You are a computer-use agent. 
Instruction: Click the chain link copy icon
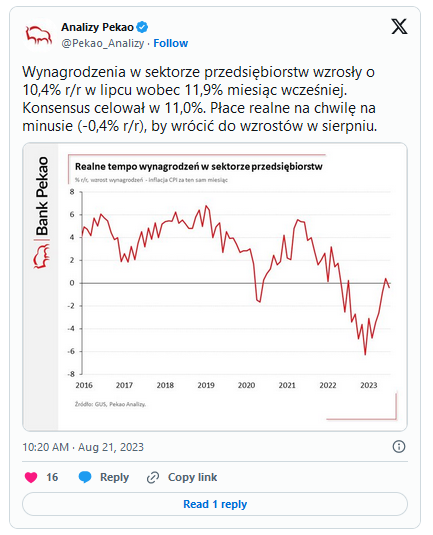tap(153, 477)
